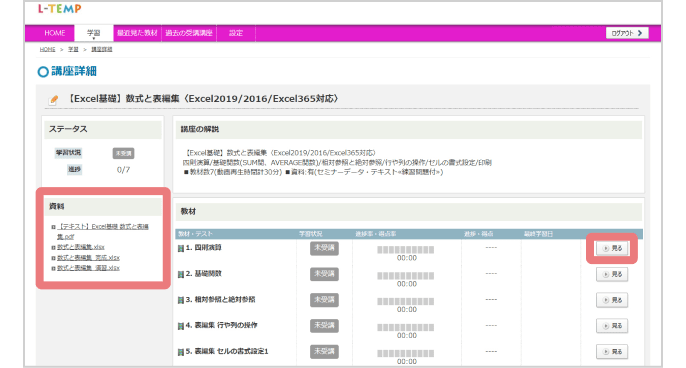The height and width of the screenshot is (368, 686).
Task: Open the 過去の受講講座 tab
Action: point(189,33)
